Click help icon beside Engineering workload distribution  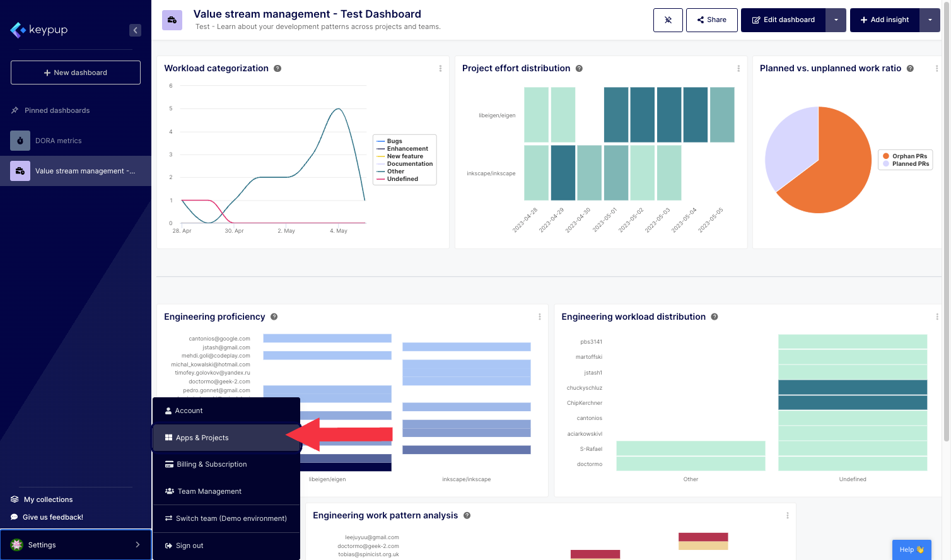click(x=715, y=317)
